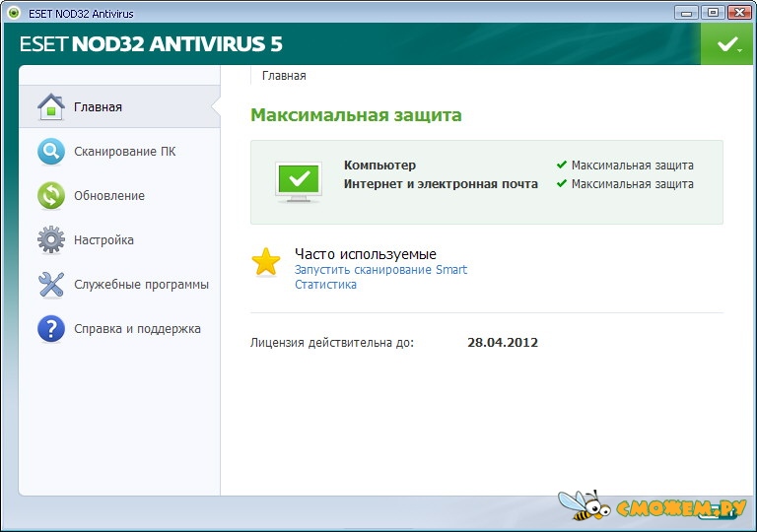Click the yellow star Часто используемые icon
The image size is (757, 532).
tap(266, 262)
